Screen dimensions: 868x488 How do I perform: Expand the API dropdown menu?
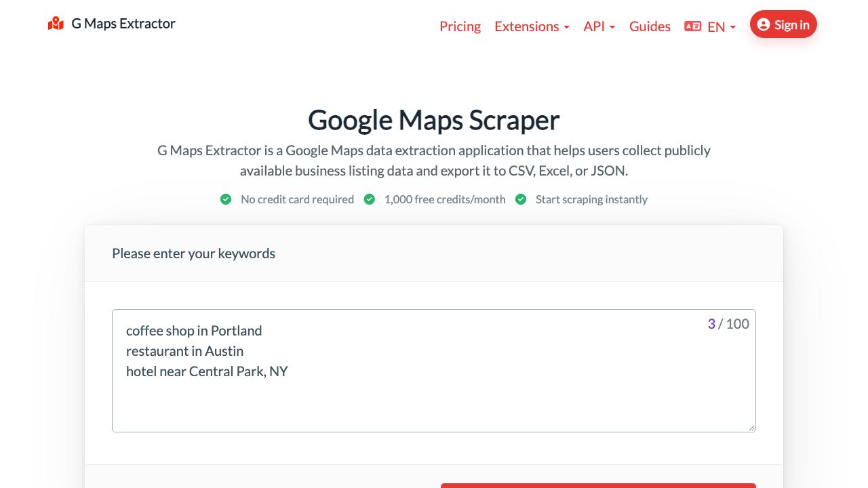coord(599,26)
